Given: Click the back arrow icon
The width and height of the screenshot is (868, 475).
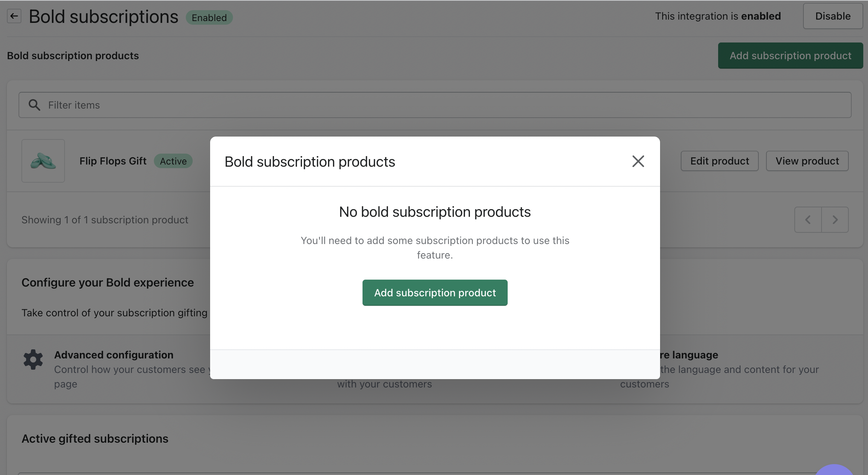Looking at the screenshot, I should [x=14, y=16].
